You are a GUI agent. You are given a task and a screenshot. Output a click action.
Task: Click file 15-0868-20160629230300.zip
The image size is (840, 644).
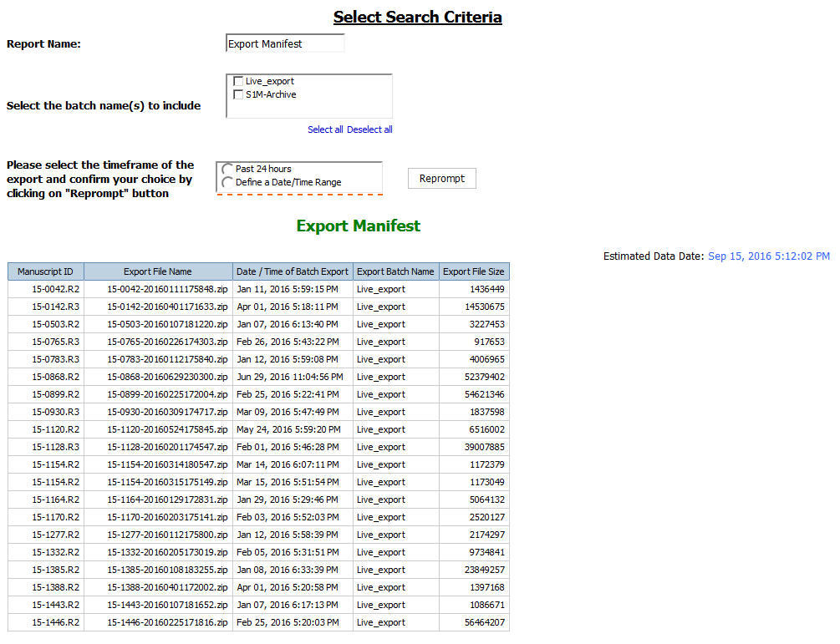click(167, 377)
